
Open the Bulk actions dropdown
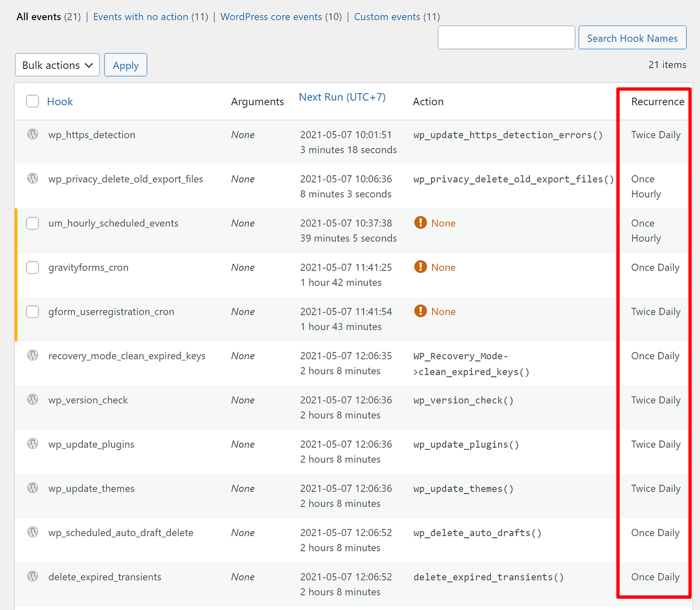(x=56, y=64)
